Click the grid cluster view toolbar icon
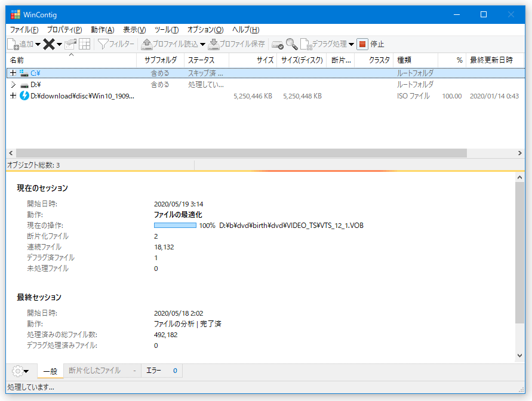 click(84, 44)
